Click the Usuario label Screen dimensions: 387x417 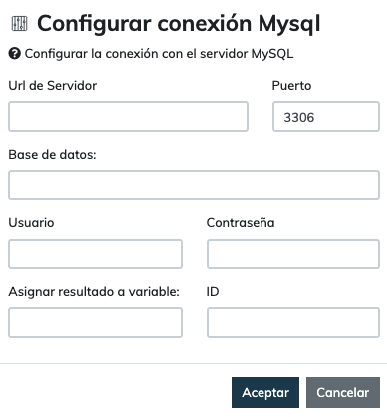tap(31, 223)
